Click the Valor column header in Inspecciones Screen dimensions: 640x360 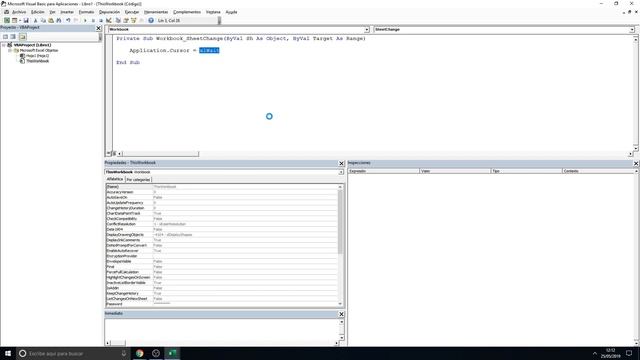(455, 171)
